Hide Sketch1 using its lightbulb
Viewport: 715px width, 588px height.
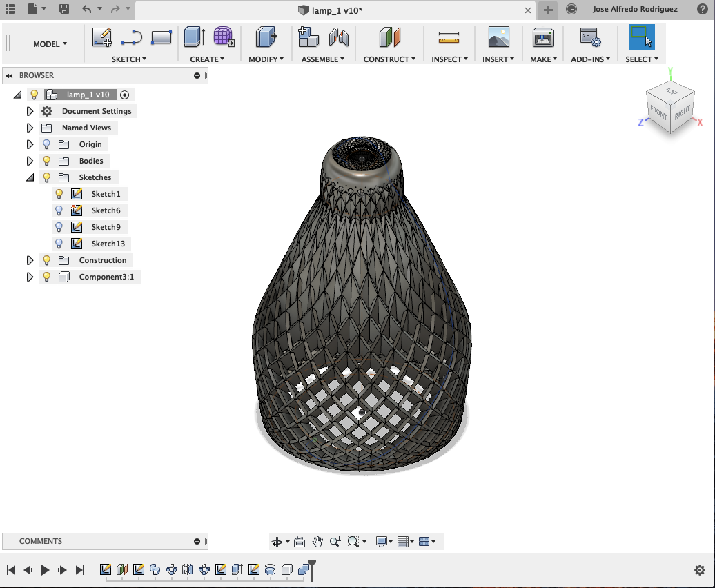(59, 194)
